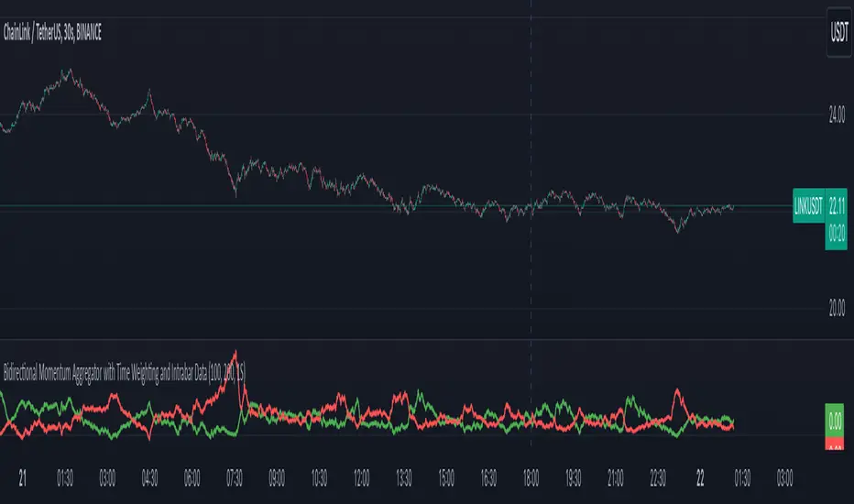Click the 22:30 time axis label
Screen dimensions: 854x504
[658, 478]
